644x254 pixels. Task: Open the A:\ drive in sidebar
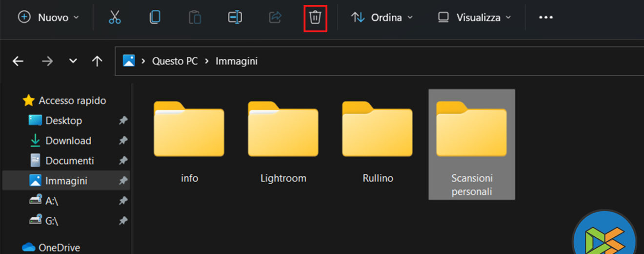pyautogui.click(x=44, y=201)
